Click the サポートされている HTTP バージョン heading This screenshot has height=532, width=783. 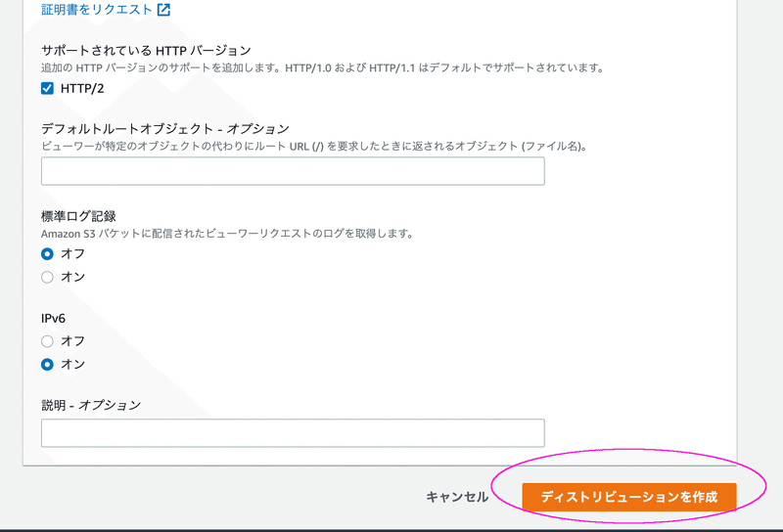point(146,51)
